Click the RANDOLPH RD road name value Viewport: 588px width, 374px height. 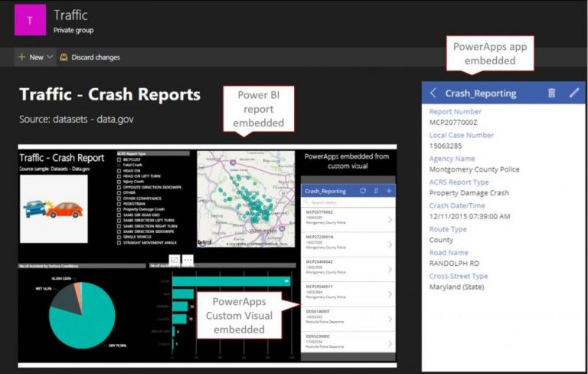pos(454,263)
